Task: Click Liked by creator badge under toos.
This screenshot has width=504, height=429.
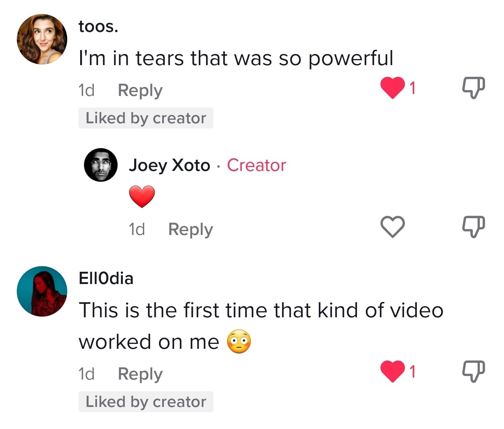Action: 146,118
